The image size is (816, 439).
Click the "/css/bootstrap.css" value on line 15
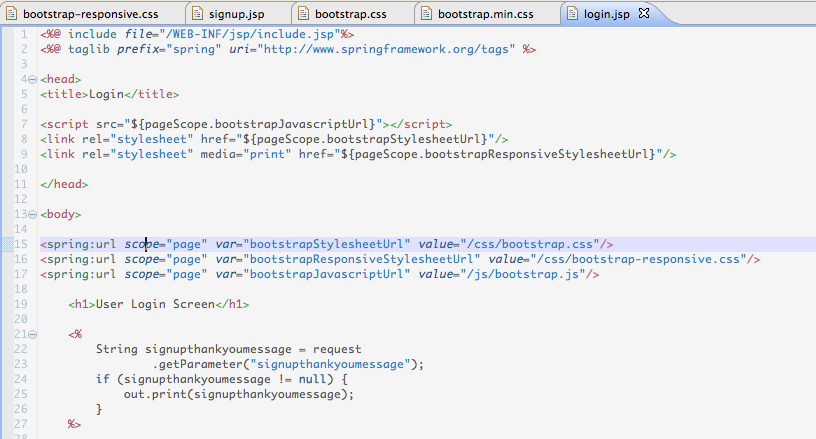pyautogui.click(x=530, y=244)
